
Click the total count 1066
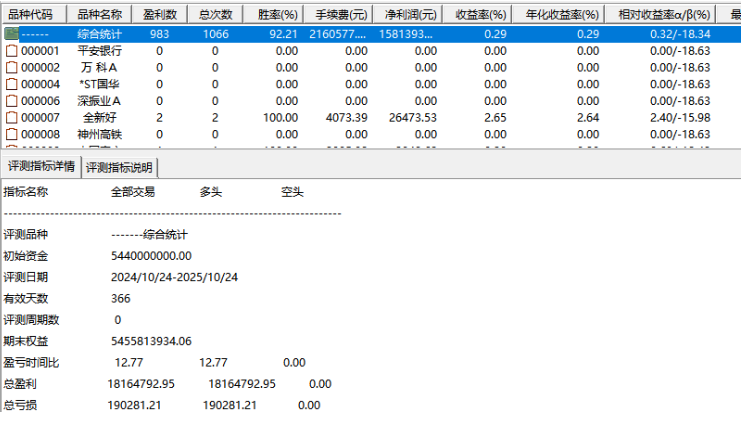pos(215,34)
